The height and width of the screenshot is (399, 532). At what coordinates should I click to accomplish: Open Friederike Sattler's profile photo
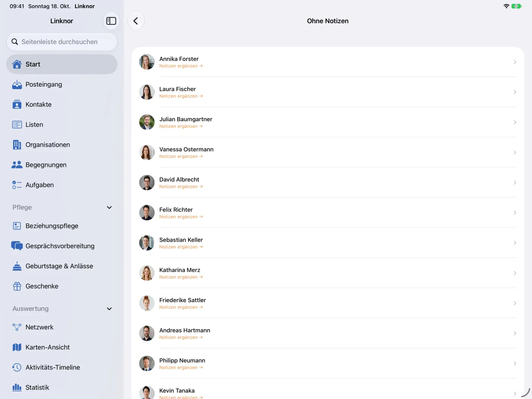tap(147, 303)
